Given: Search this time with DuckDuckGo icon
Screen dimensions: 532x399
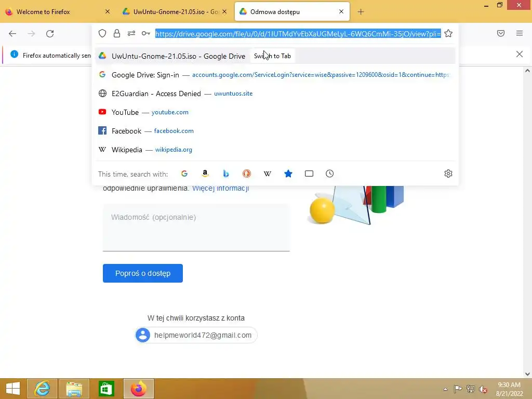Looking at the screenshot, I should [x=247, y=174].
